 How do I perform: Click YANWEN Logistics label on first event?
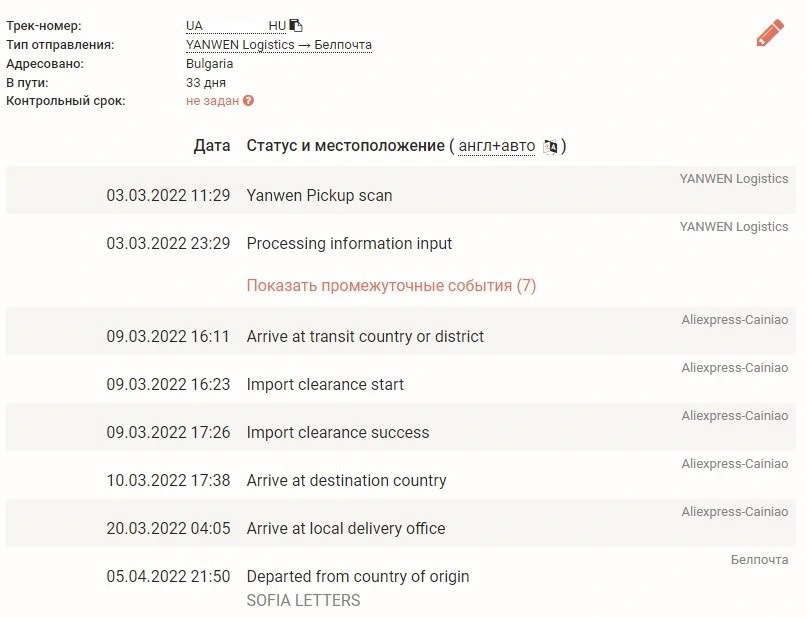pos(733,179)
